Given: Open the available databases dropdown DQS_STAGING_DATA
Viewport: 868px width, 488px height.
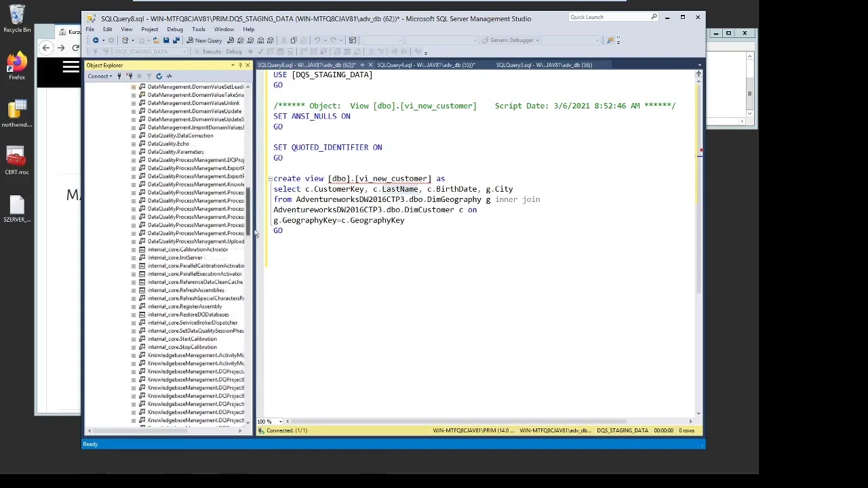Looking at the screenshot, I should point(152,52).
